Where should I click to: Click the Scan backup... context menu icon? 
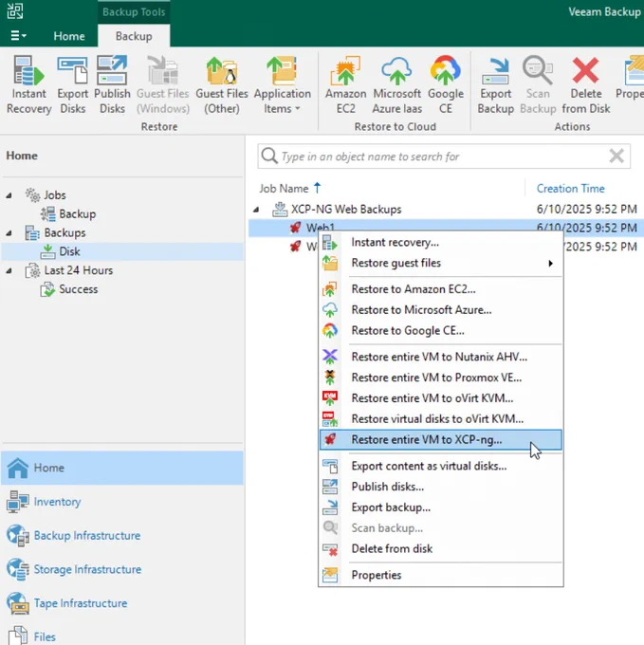coord(330,527)
